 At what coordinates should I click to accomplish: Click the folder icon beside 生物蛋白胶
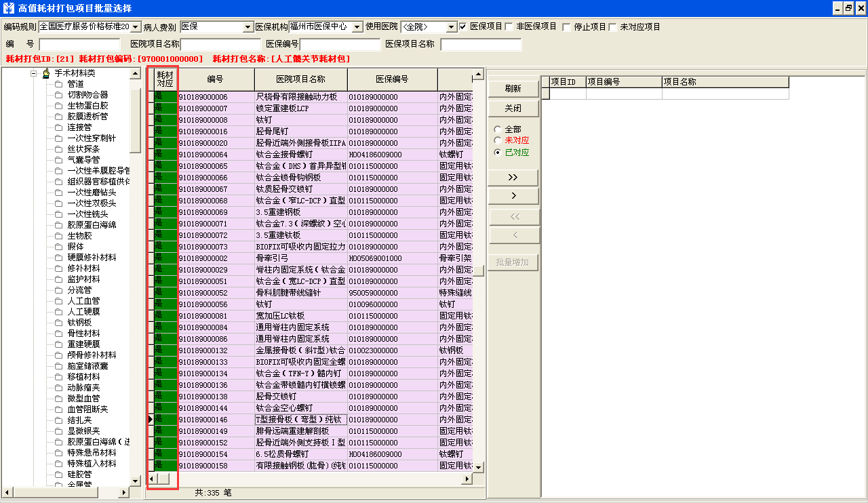pyautogui.click(x=58, y=106)
